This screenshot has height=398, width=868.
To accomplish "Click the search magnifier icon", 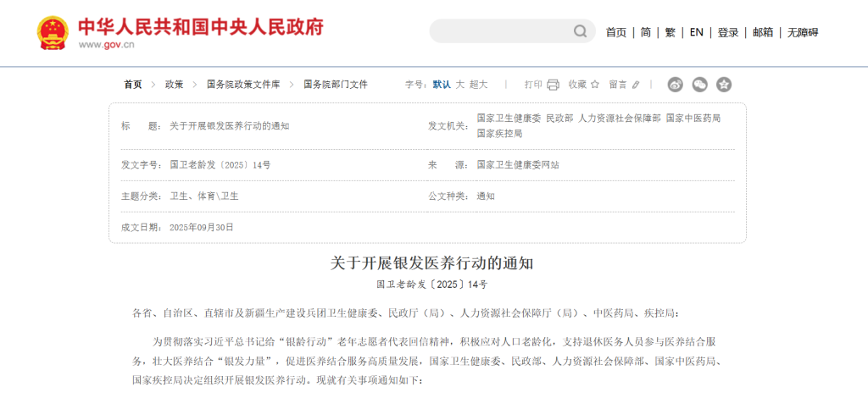I will [x=580, y=31].
